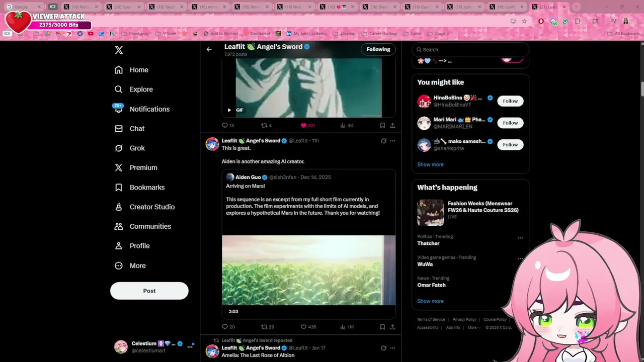This screenshot has width=644, height=362.
Task: Open a new browser tab
Action: pyautogui.click(x=576, y=7)
